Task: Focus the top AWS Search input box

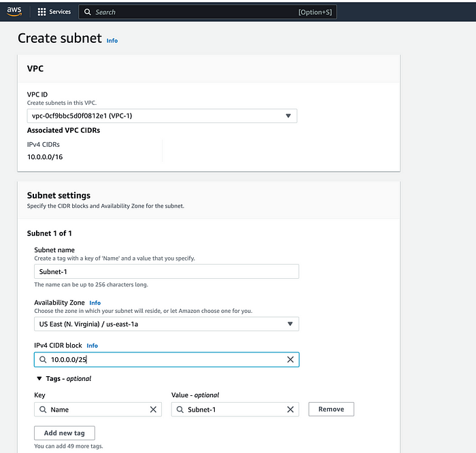Action: [207, 12]
